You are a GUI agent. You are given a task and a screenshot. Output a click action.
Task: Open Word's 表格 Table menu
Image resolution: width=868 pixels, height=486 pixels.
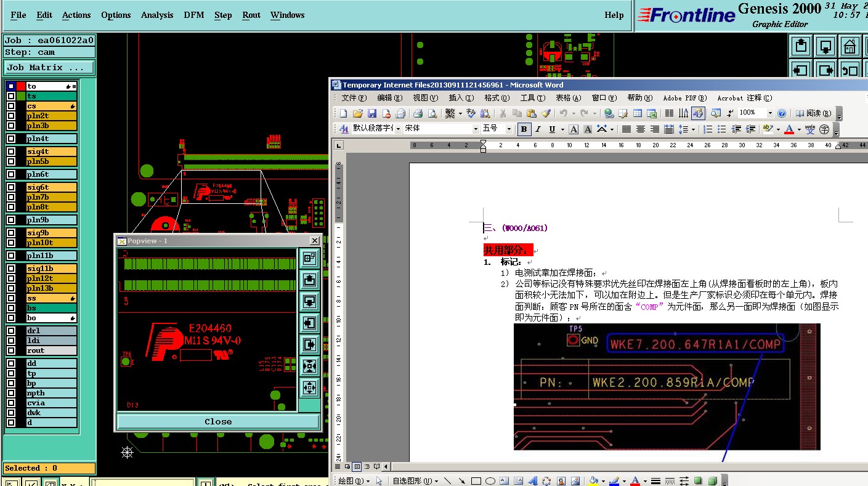point(568,98)
